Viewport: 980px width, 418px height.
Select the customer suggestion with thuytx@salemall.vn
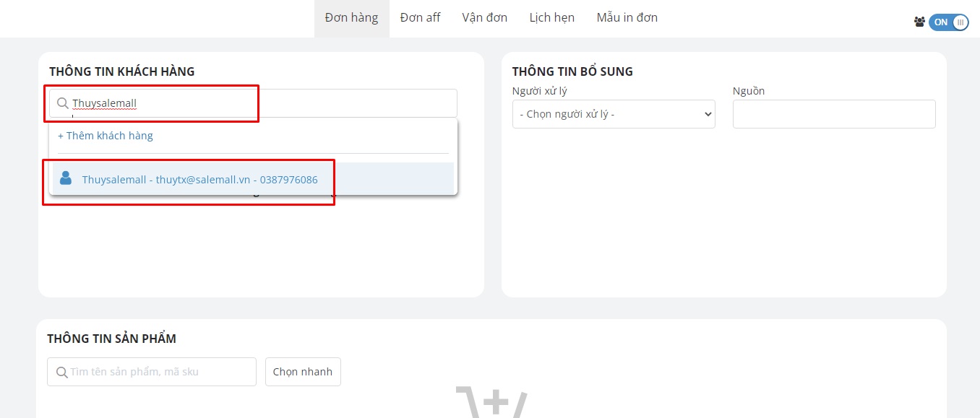coord(199,180)
